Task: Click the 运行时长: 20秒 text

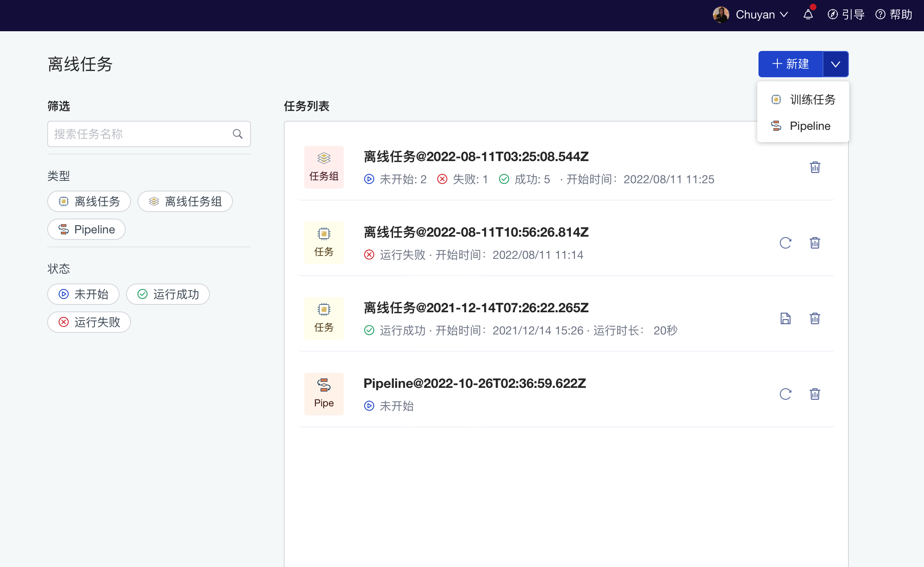Action: tap(635, 330)
